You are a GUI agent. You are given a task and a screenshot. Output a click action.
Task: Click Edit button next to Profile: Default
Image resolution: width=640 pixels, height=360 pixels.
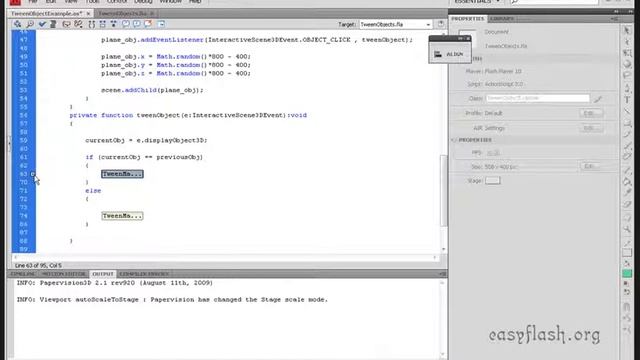point(591,113)
